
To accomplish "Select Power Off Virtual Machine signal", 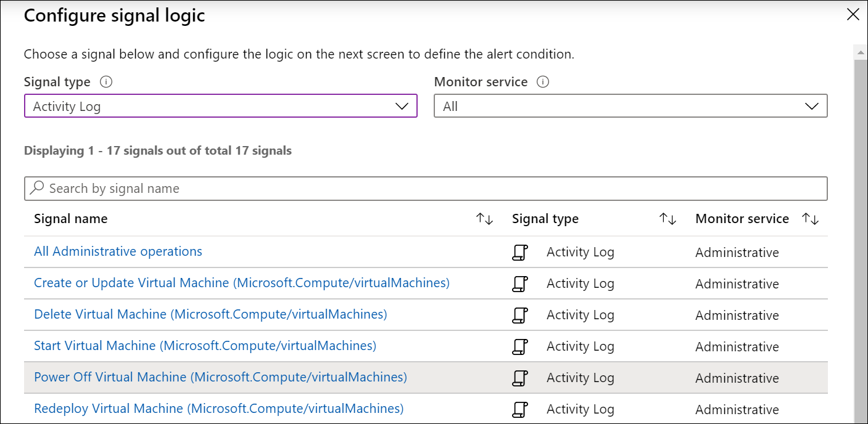I will [220, 377].
